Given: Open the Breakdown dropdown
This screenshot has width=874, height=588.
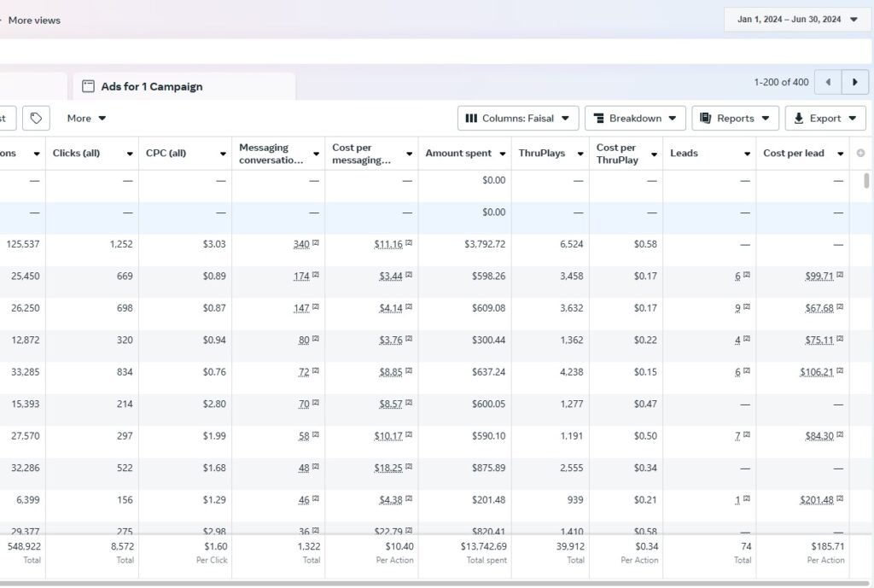Looking at the screenshot, I should (635, 118).
